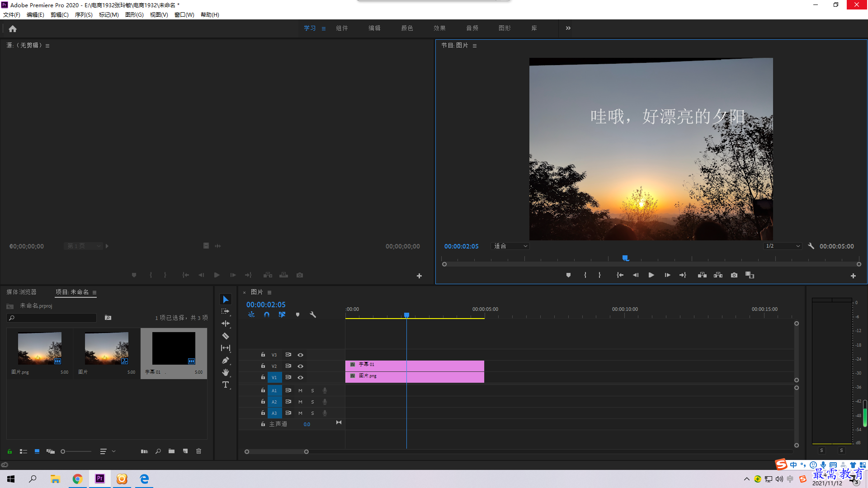
Task: Switch to 颜色 workspace tab
Action: [407, 28]
